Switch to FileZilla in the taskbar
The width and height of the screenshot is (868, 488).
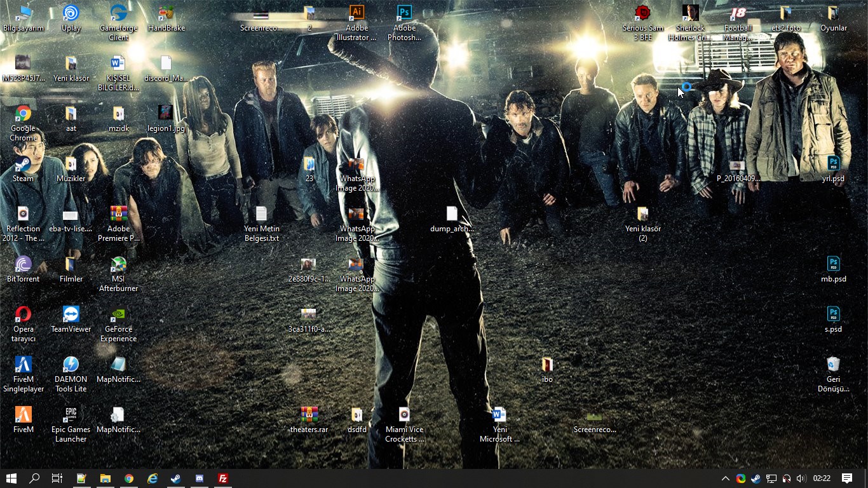coord(223,478)
